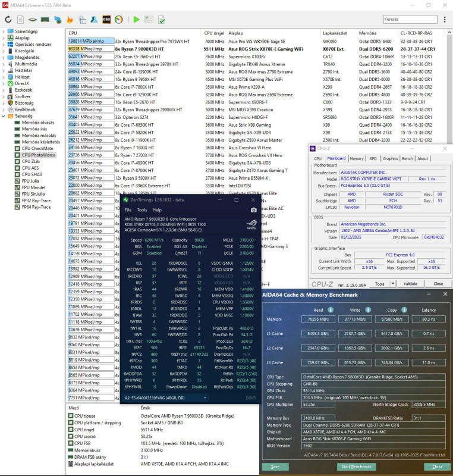Click the user silhouette icon in toolbar
453x476 pixels.
[x=95, y=20]
